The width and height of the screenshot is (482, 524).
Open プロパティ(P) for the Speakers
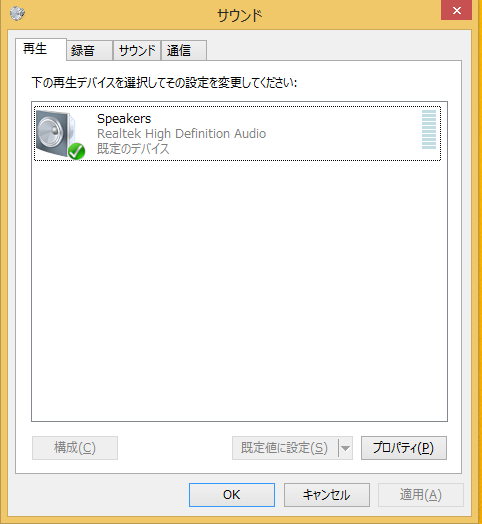tap(404, 448)
